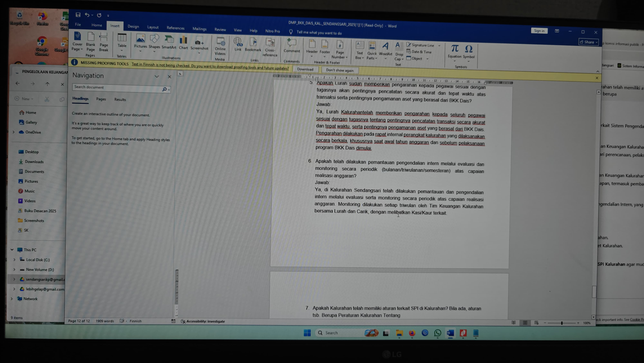Click the zoom out minus button
Image resolution: width=644 pixels, height=363 pixels.
pos(545,323)
